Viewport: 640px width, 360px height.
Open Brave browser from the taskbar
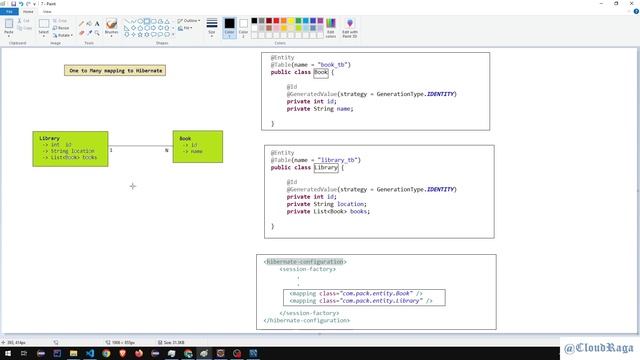point(122,353)
